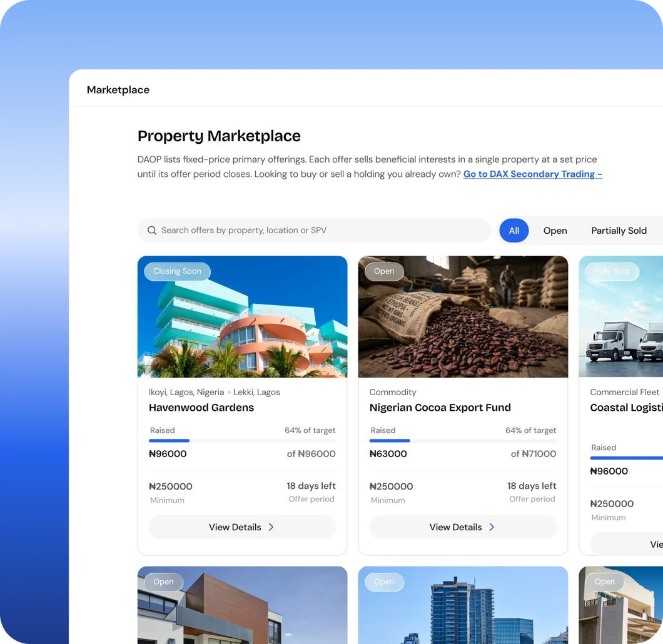The width and height of the screenshot is (663, 644).
Task: View Details for Nigerian Cocoa Export Fund
Action: [x=463, y=527]
